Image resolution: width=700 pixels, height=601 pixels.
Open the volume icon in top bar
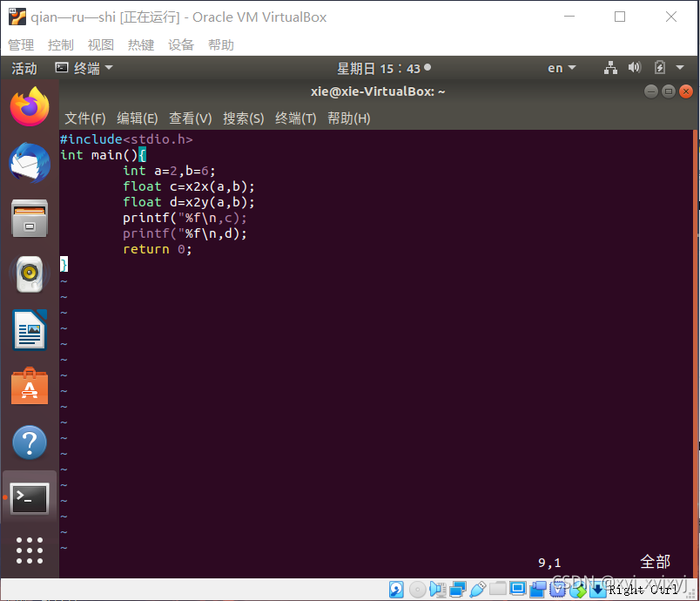635,68
